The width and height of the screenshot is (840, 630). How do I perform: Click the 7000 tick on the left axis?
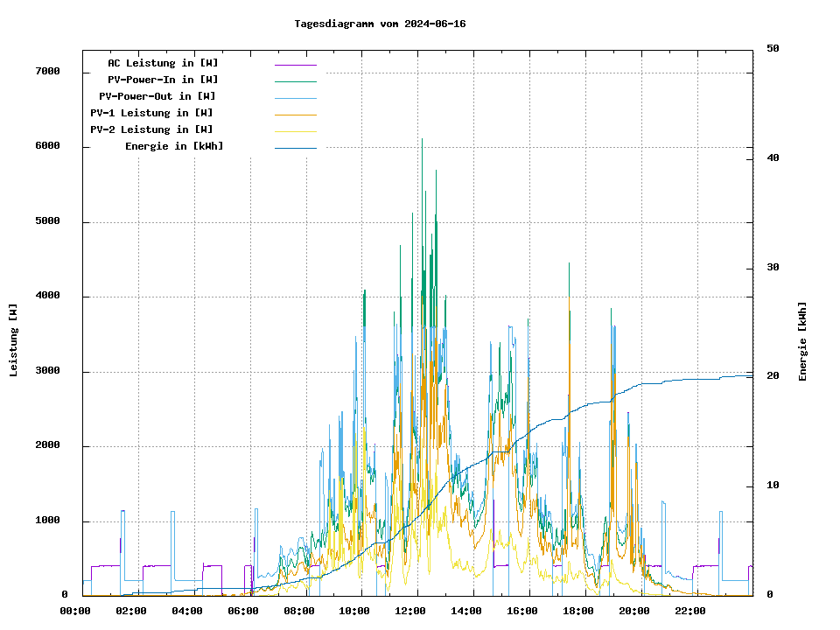[x=47, y=72]
